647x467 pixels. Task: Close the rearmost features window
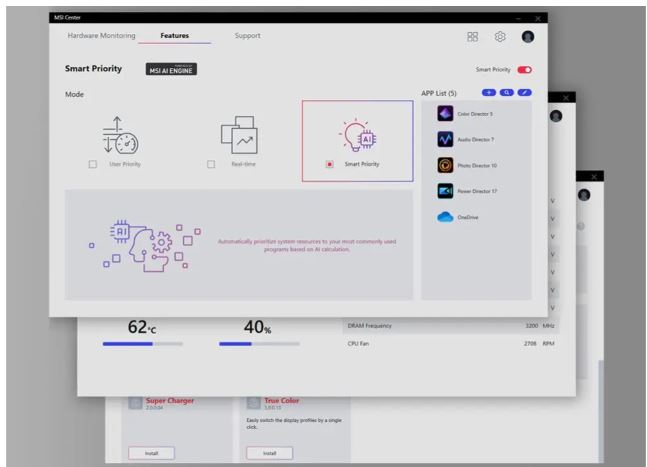[x=594, y=177]
